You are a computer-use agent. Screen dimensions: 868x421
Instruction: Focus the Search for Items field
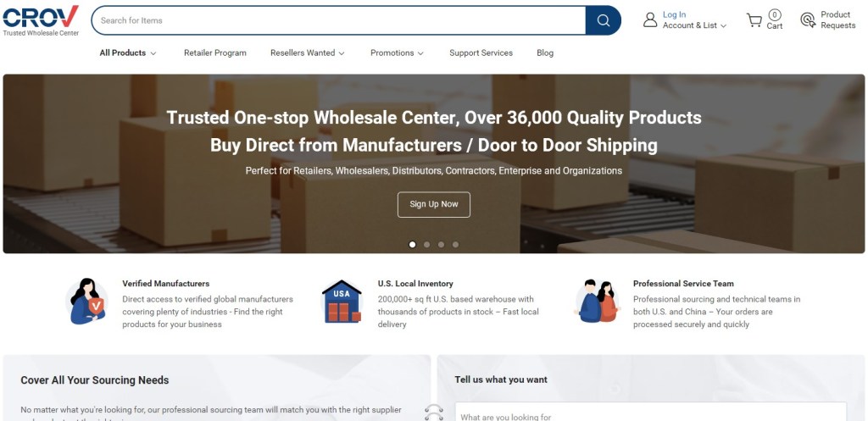pyautogui.click(x=339, y=20)
